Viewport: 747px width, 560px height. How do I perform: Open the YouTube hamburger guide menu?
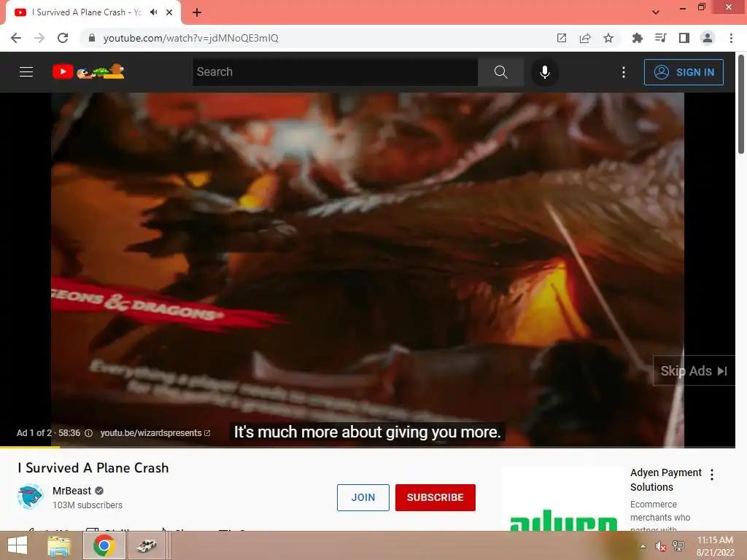(26, 72)
